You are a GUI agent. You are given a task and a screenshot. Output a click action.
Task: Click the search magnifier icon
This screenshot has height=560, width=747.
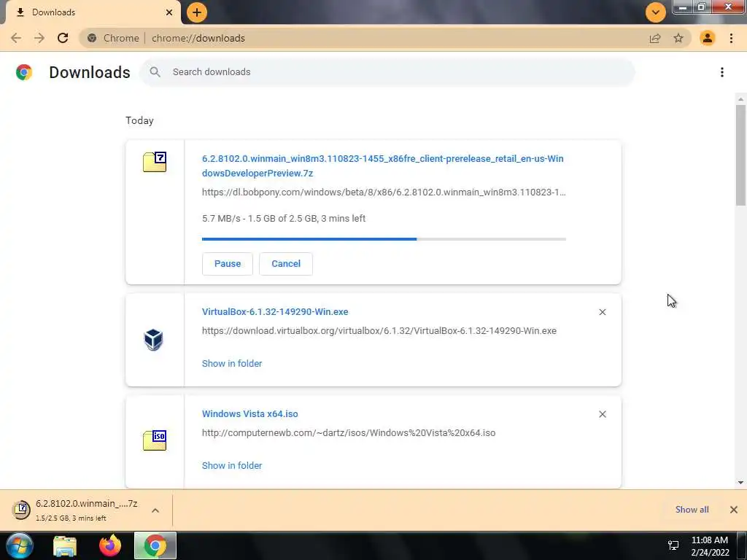[x=155, y=72]
